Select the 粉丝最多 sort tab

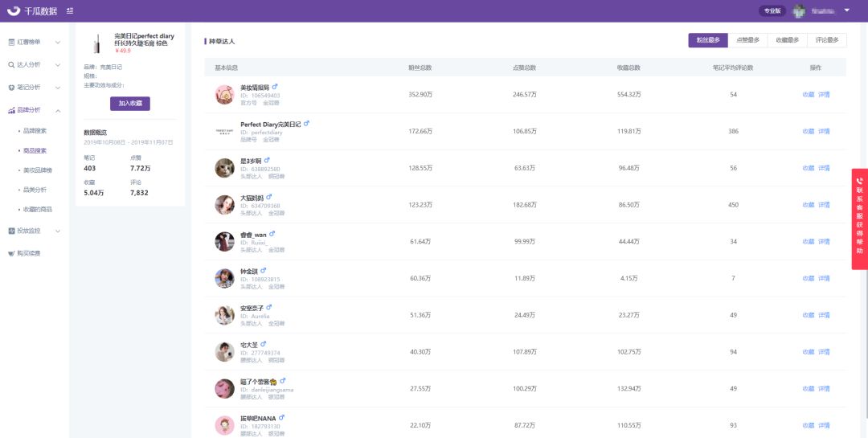click(708, 40)
